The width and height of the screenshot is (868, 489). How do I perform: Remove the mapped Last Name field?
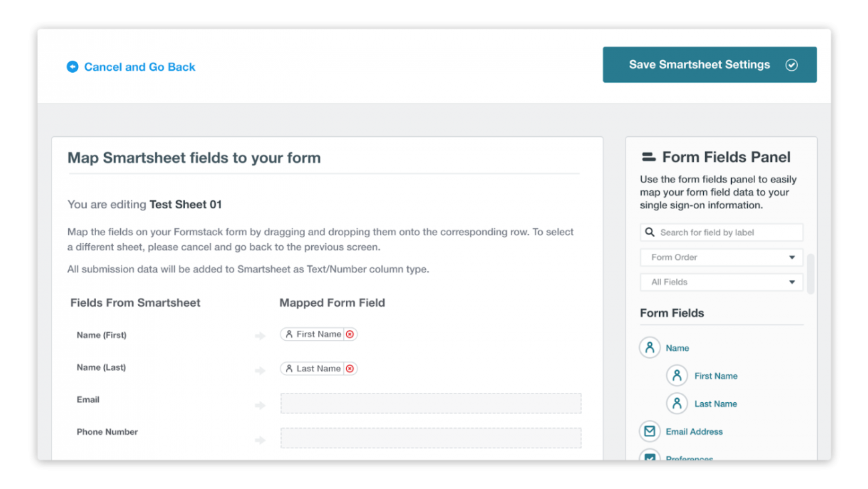click(350, 368)
